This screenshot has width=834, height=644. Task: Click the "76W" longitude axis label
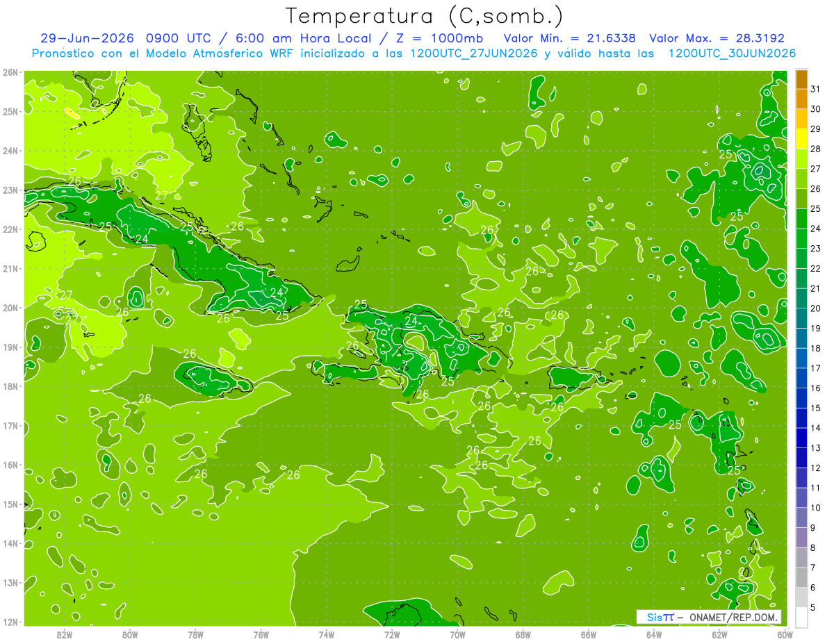point(261,634)
